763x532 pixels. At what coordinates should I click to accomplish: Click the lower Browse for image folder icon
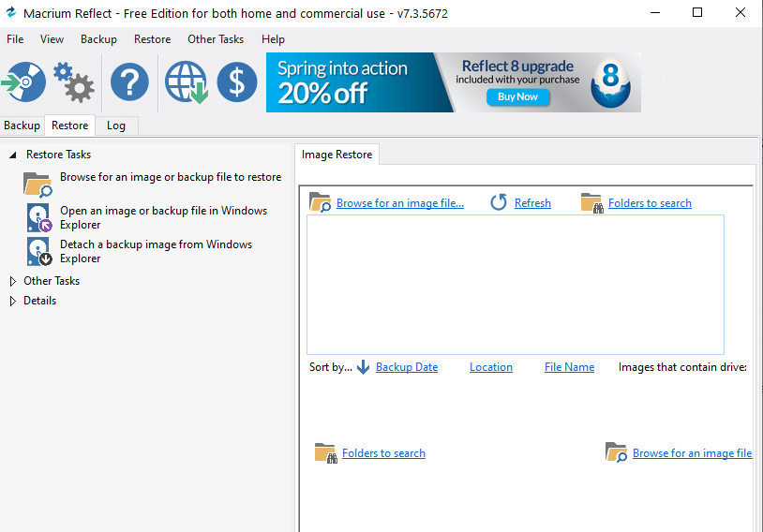click(x=617, y=452)
